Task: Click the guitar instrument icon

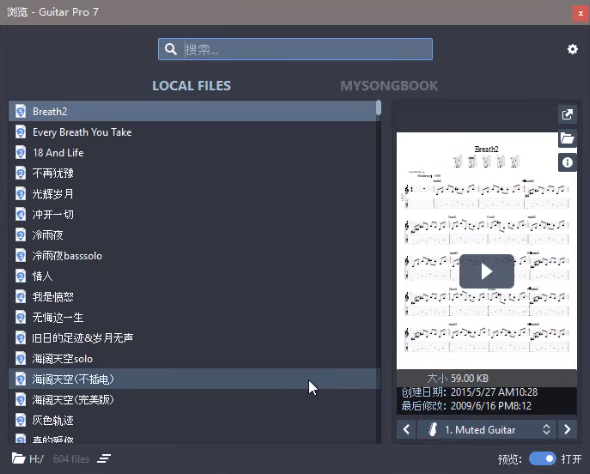Action: click(433, 429)
